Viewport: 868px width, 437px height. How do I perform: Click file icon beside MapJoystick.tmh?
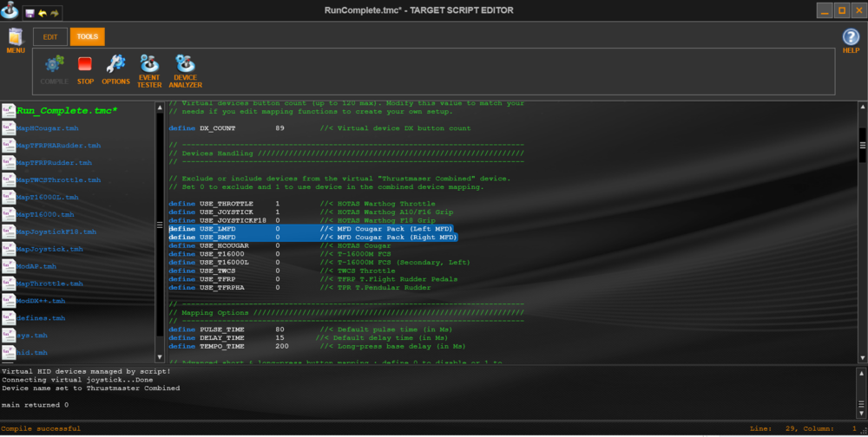[9, 249]
